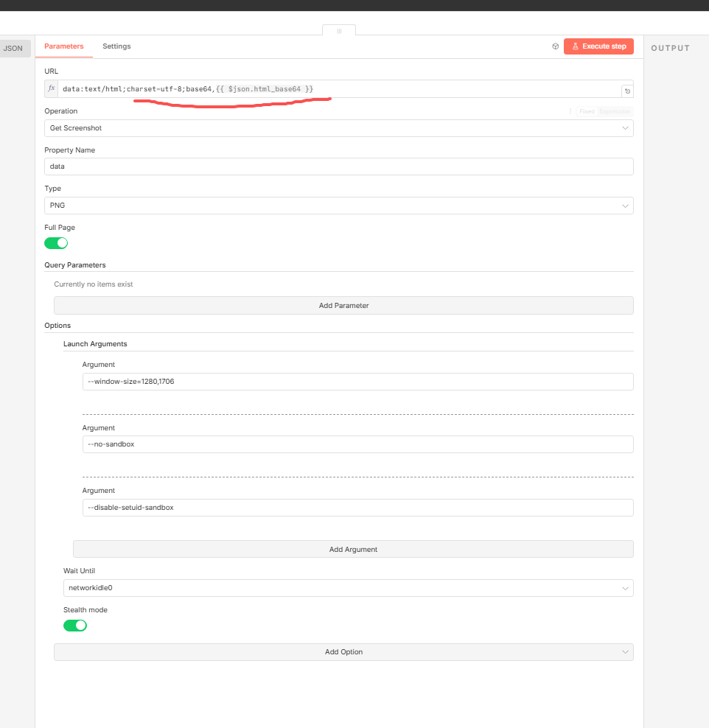Switch Operation field to Expression mode
Viewport: 709px width, 728px height.
tap(615, 111)
